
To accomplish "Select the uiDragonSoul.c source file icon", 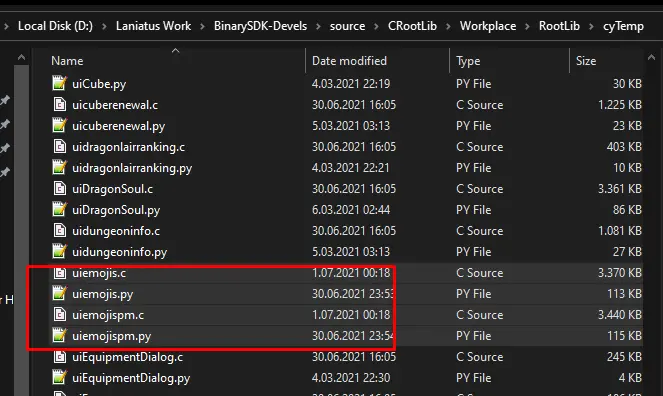I will (59, 188).
